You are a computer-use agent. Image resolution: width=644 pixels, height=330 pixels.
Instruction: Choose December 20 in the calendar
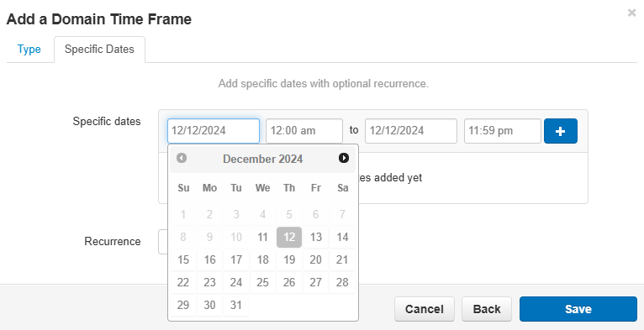coord(316,259)
